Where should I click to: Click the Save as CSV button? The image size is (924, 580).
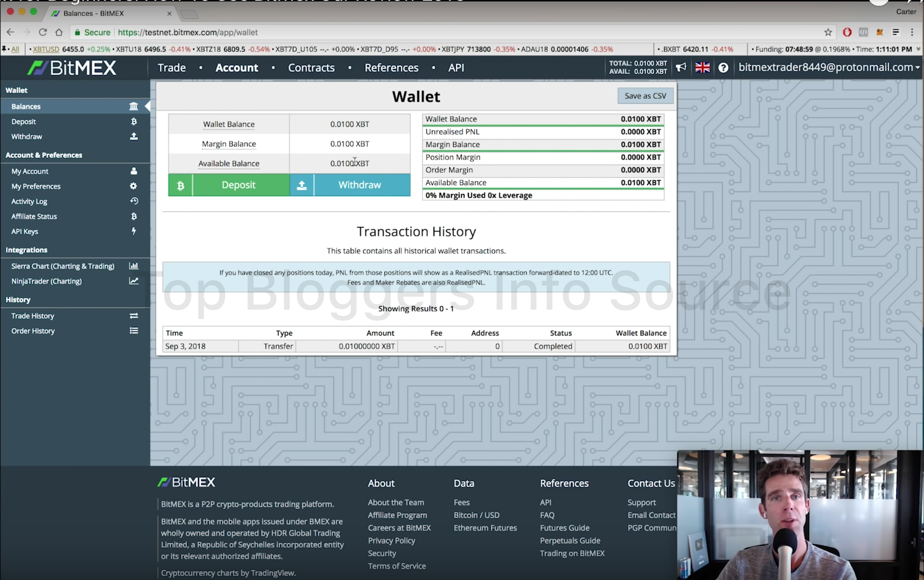coord(645,96)
